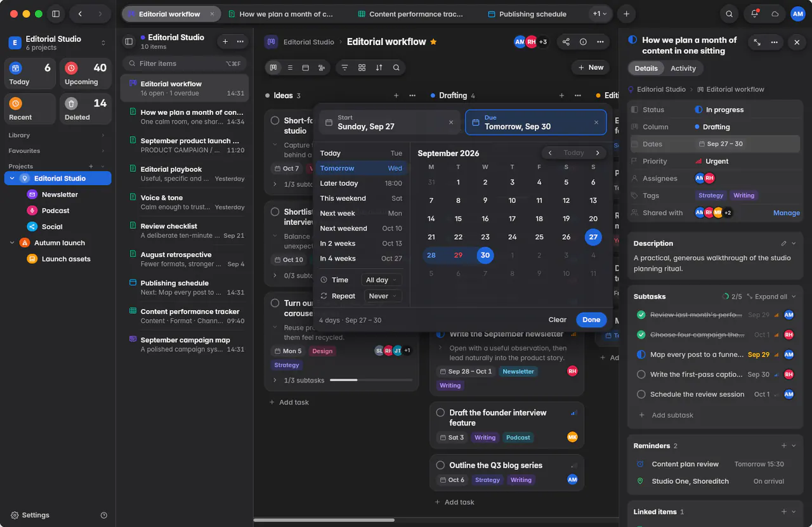Screen dimensions: 812x527
Task: Open cloud sync status icon
Action: click(x=775, y=14)
